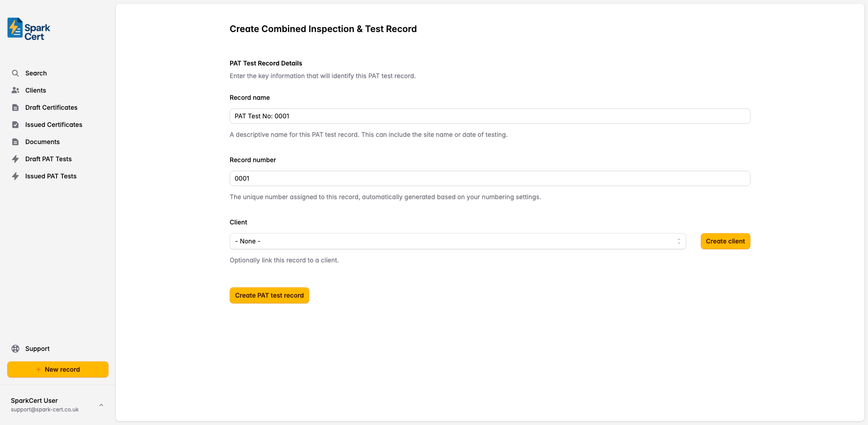The image size is (868, 425).
Task: Click the Issued PAT Tests lightning icon
Action: pos(15,176)
